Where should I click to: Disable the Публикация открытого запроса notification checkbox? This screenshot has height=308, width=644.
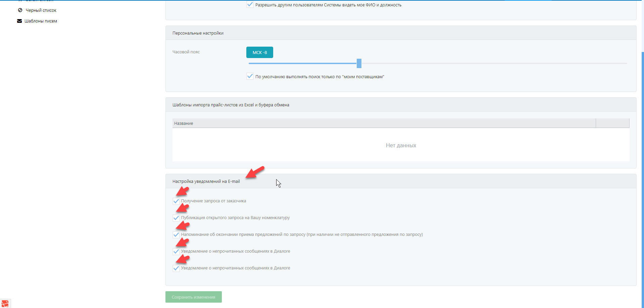(176, 218)
